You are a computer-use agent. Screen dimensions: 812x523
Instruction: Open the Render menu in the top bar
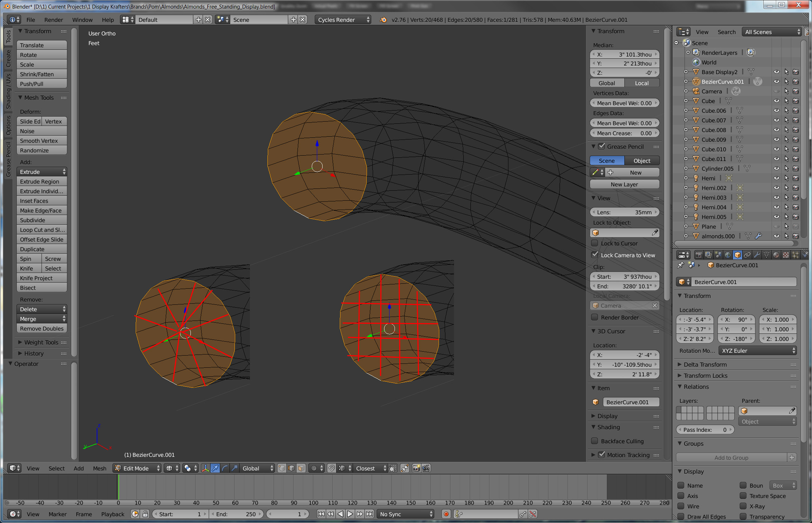pos(54,20)
